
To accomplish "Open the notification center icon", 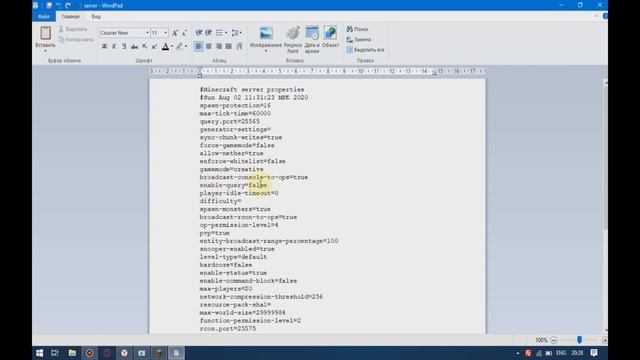I will click(594, 353).
